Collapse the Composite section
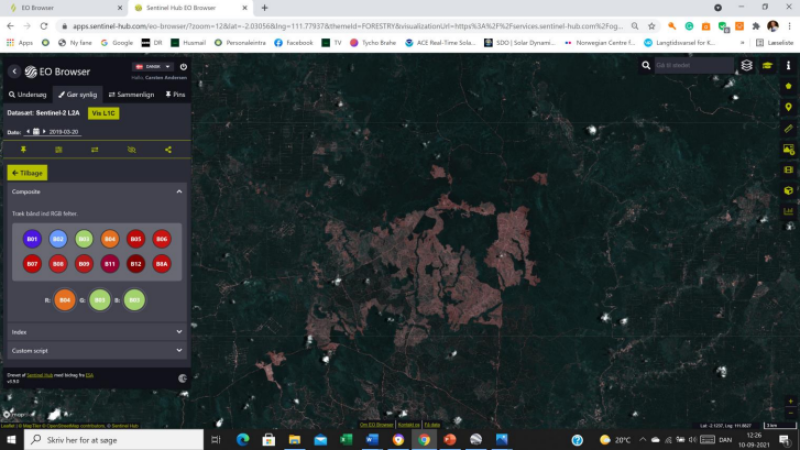800x450 pixels. pyautogui.click(x=179, y=191)
